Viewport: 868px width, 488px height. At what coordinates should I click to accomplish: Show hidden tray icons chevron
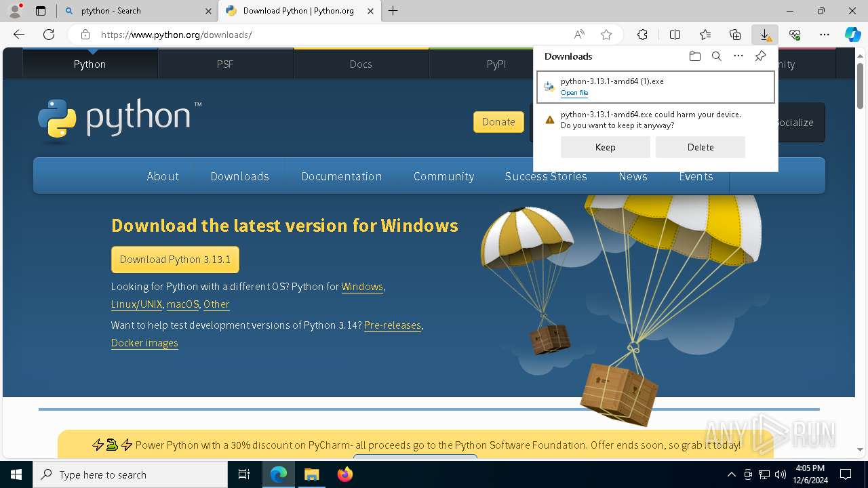731,474
